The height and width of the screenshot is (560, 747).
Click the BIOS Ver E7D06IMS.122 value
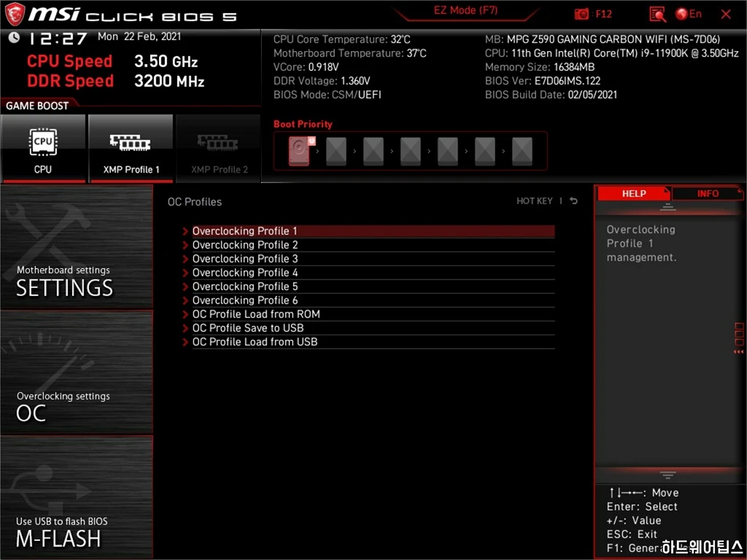click(x=568, y=81)
